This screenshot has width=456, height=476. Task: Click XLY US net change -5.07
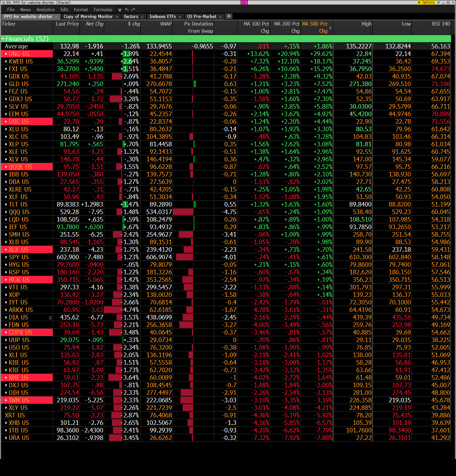click(96, 408)
